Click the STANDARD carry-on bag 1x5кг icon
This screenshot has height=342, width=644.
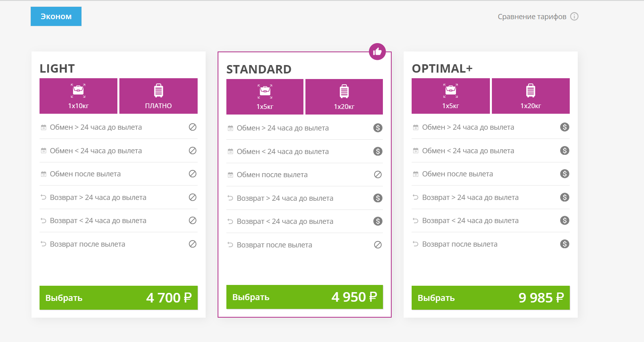point(265,92)
